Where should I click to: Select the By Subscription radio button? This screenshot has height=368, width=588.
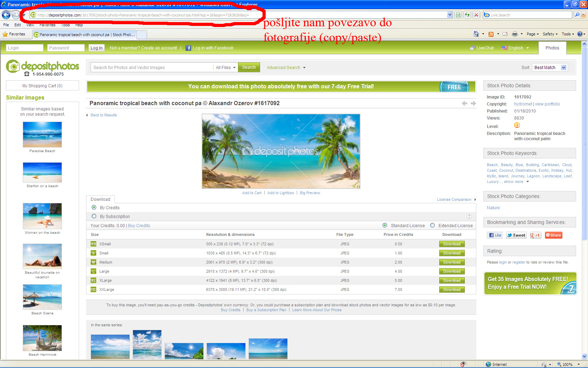tap(94, 216)
